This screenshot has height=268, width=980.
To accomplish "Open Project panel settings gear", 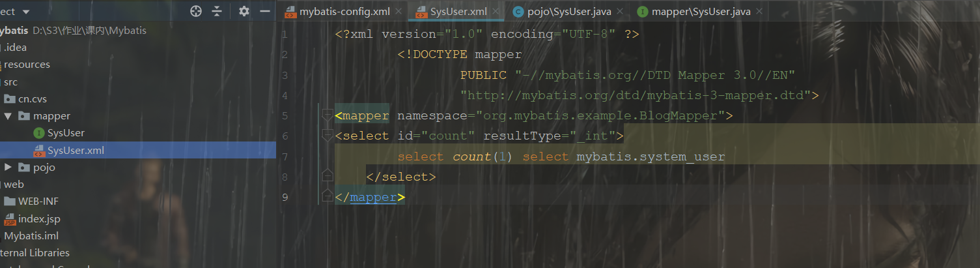I will 244,11.
